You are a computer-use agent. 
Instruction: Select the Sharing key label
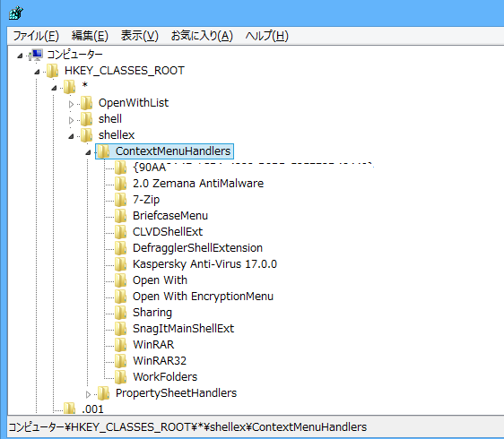[152, 313]
